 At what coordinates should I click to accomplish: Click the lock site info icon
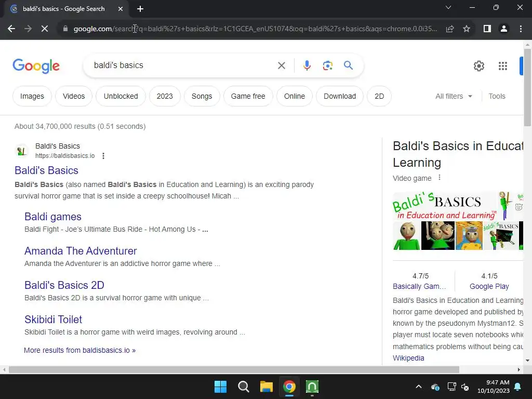(x=65, y=29)
